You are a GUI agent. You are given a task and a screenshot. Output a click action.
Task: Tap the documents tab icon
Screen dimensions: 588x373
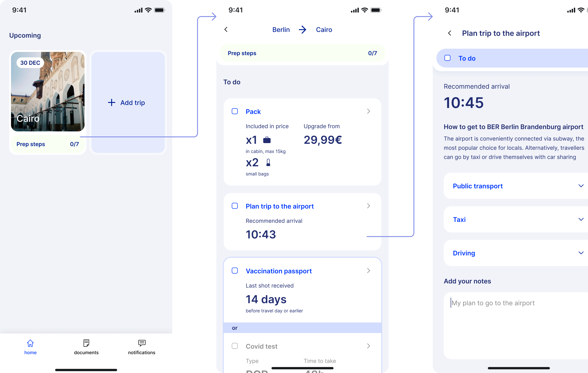[x=86, y=342]
